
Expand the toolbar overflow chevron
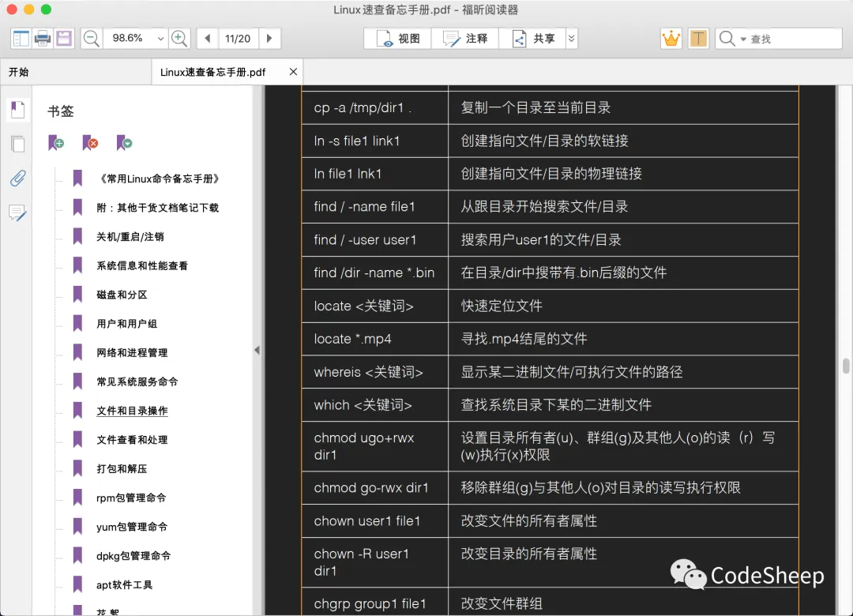[x=571, y=39]
